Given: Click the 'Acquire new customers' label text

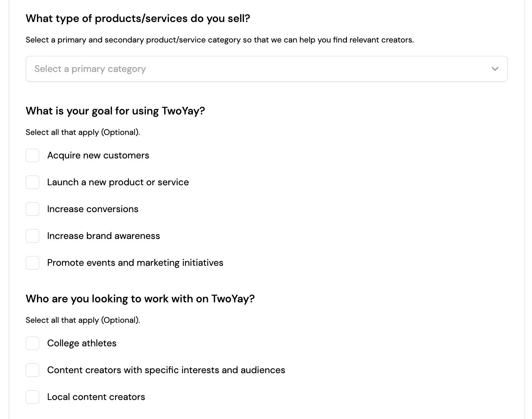Looking at the screenshot, I should click(98, 155).
